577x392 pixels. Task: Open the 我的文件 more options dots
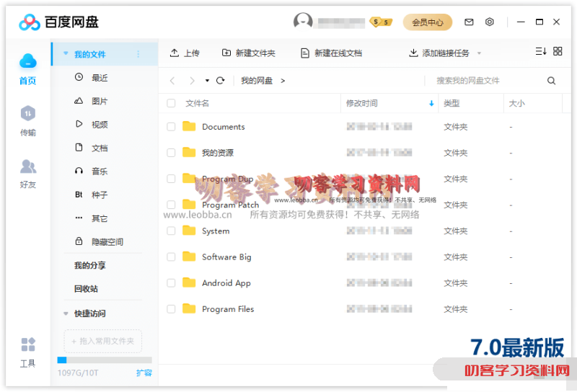(x=138, y=54)
